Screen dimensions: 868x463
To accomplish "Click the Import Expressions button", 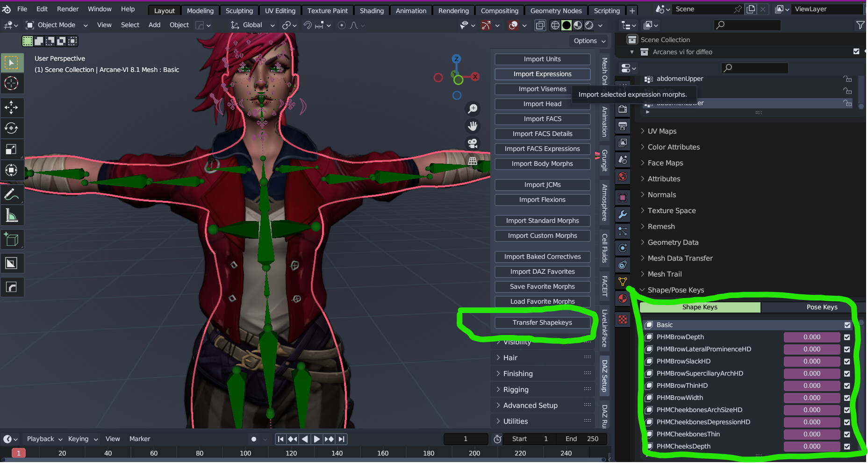I will (x=542, y=74).
